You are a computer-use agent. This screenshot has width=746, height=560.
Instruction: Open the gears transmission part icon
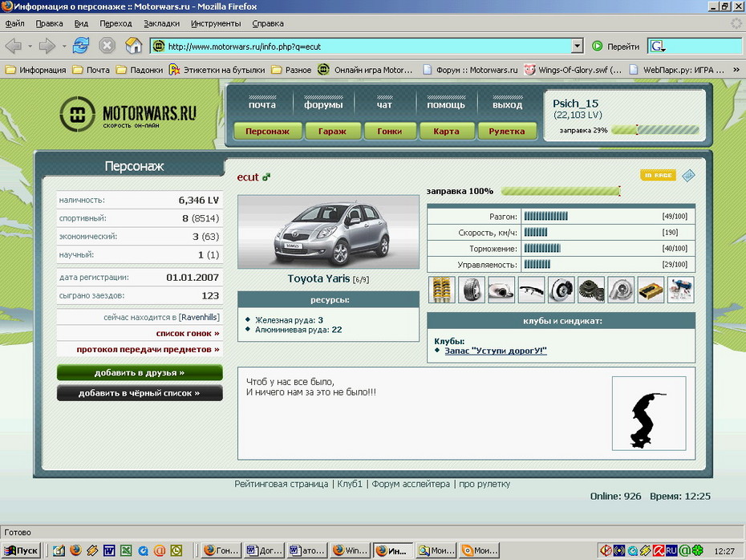tap(591, 290)
